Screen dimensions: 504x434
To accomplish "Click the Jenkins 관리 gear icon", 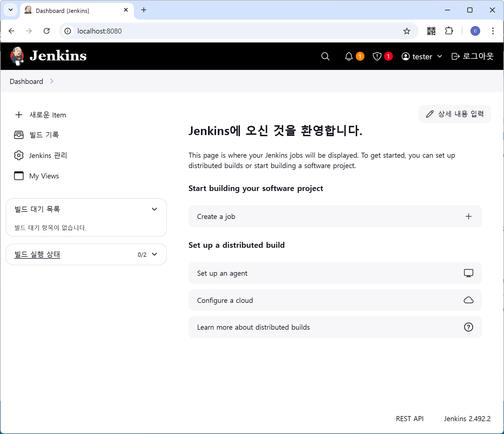I will [x=19, y=155].
